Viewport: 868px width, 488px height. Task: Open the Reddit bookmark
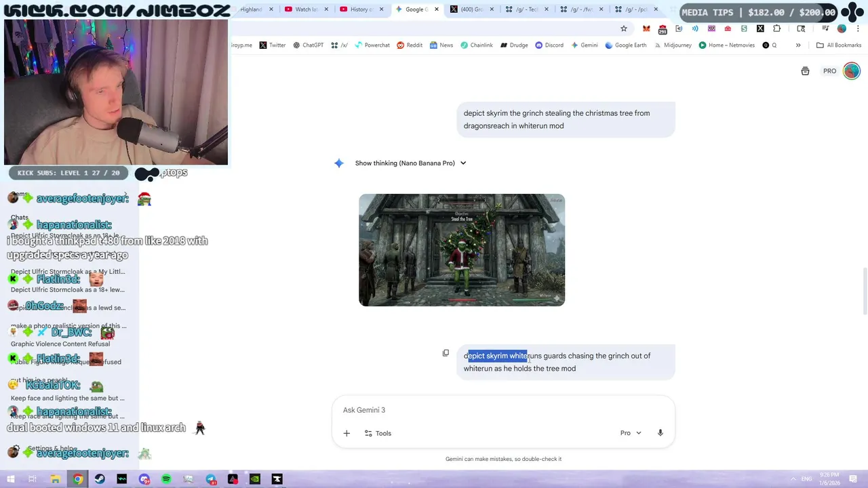(x=410, y=45)
